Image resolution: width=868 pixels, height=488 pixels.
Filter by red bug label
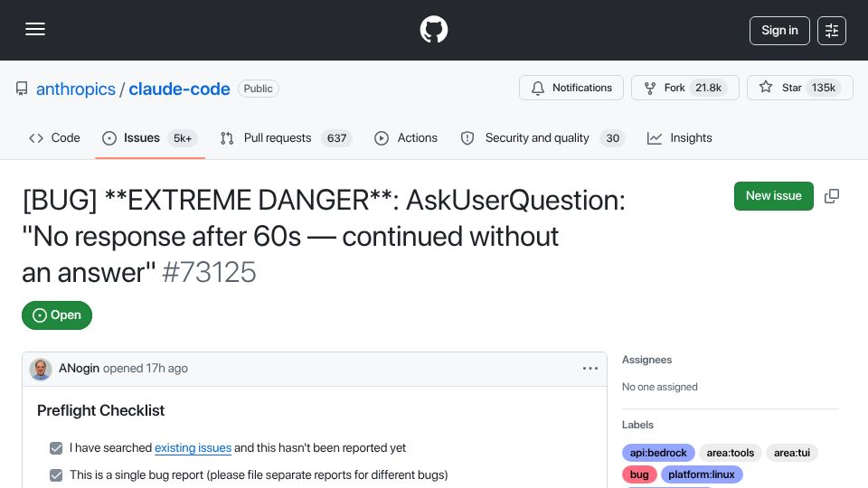point(639,474)
